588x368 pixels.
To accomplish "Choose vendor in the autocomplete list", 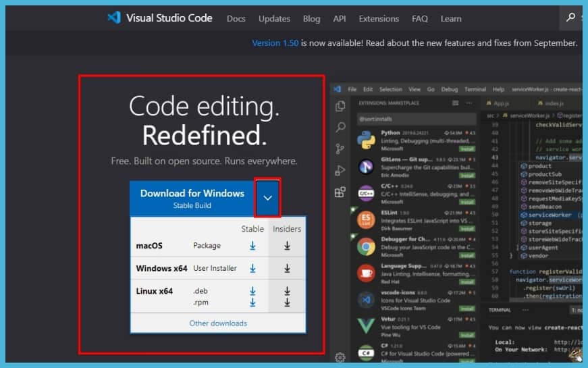I will 538,256.
